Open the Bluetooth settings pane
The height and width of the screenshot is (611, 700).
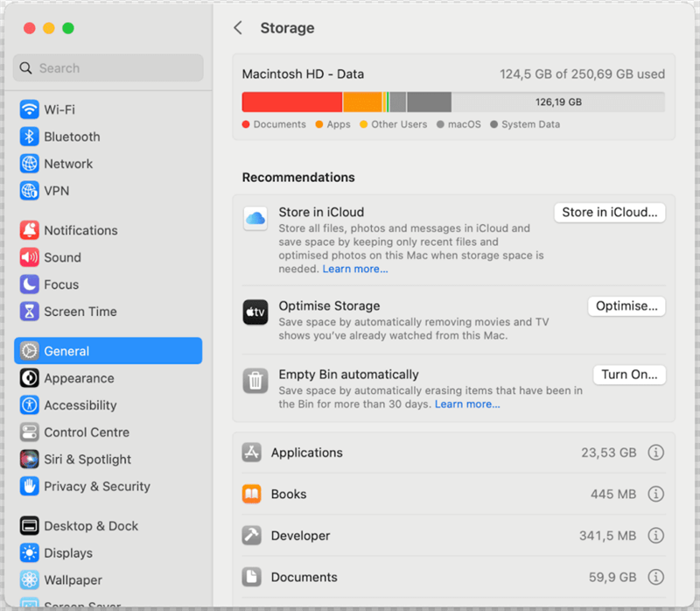108,137
